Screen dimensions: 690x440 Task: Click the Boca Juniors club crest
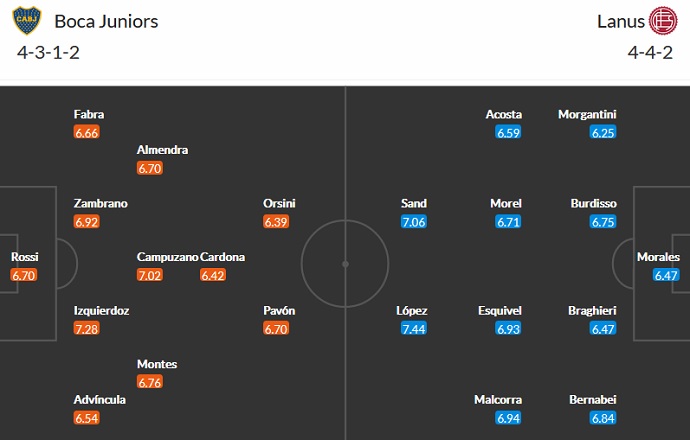27,21
